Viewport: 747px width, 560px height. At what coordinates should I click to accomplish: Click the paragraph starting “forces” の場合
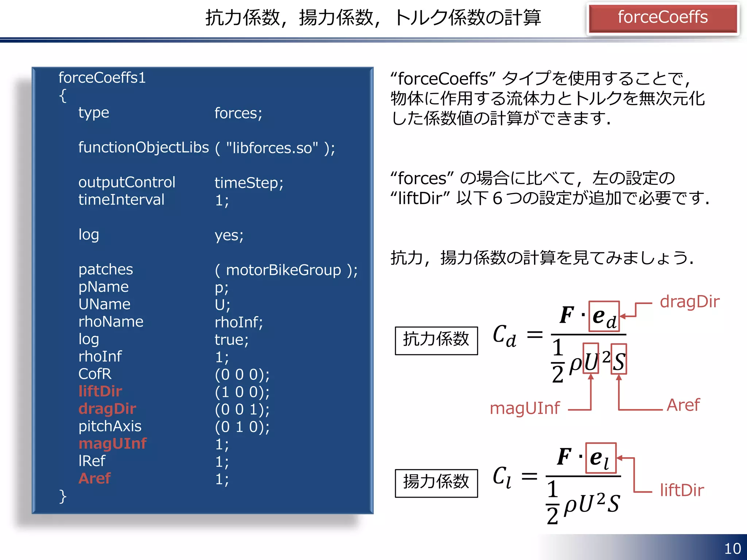click(x=550, y=188)
